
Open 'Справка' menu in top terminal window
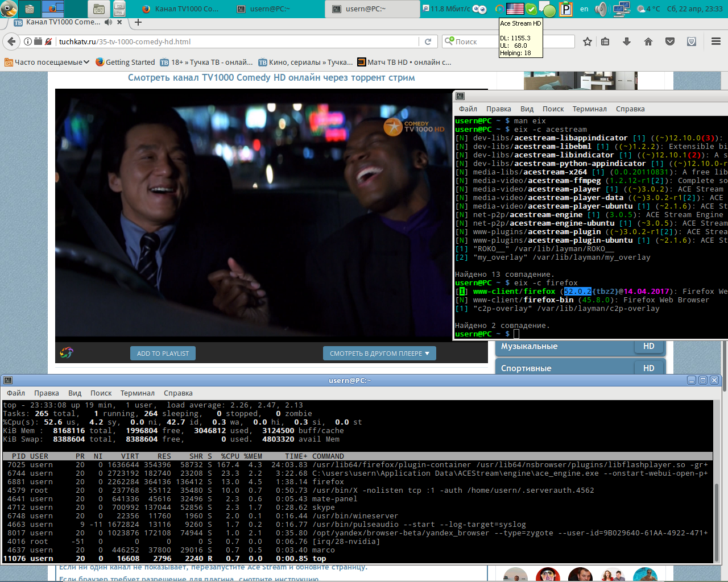coord(178,393)
